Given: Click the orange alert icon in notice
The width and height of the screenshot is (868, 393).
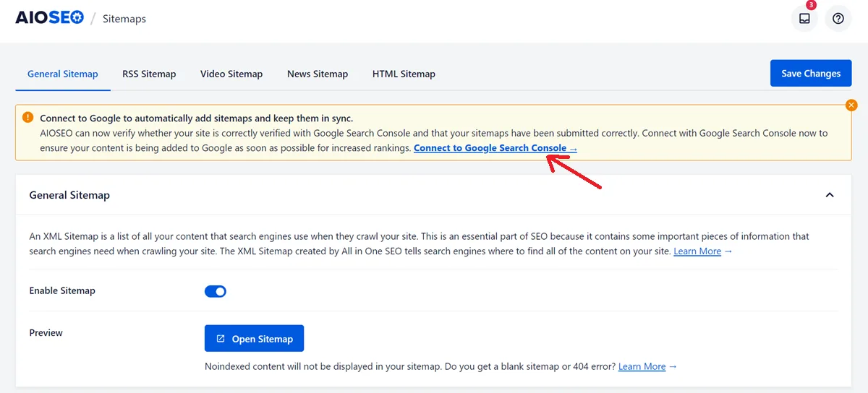Looking at the screenshot, I should (27, 117).
